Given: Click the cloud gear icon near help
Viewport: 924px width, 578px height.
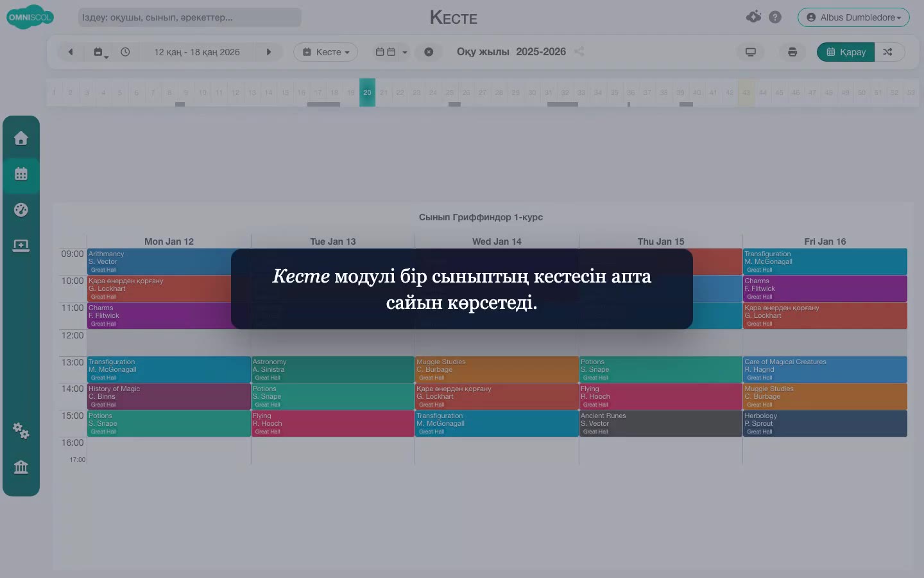Looking at the screenshot, I should (x=754, y=17).
